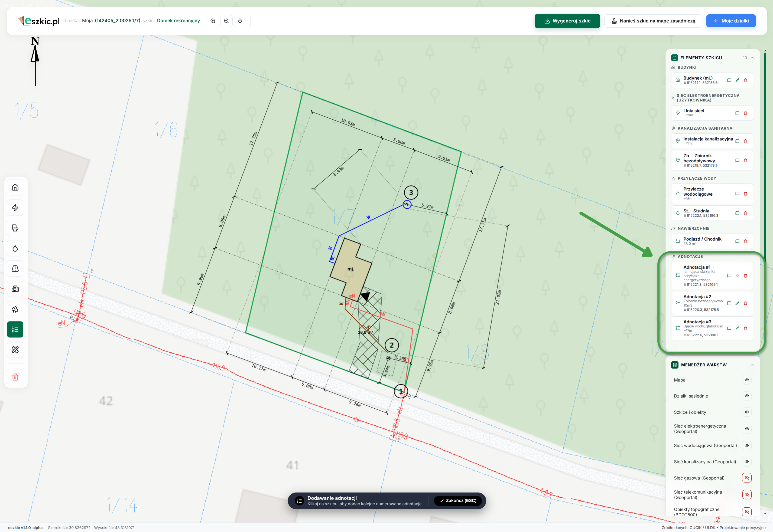The image size is (773, 532).
Task: Zoom out with the magnifier minus icon
Action: pyautogui.click(x=226, y=21)
